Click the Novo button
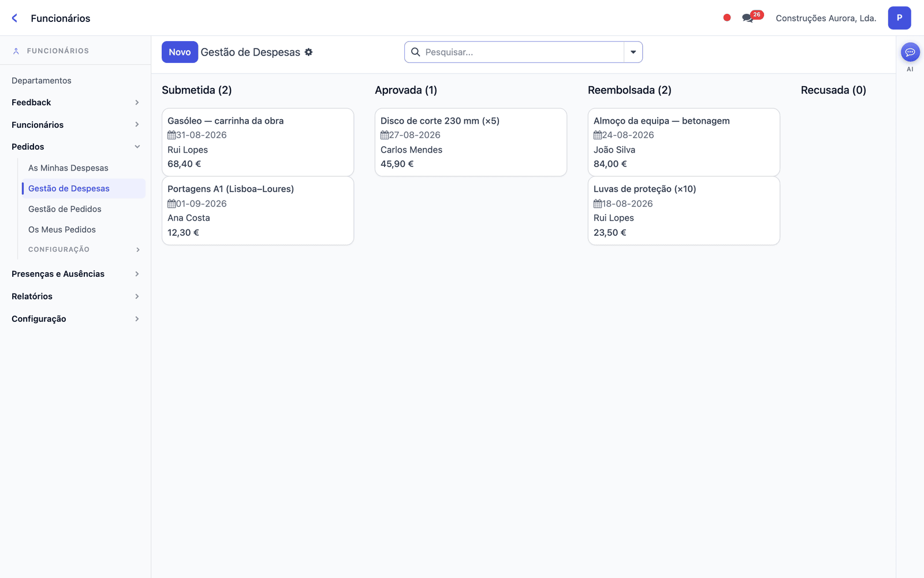 (x=180, y=52)
